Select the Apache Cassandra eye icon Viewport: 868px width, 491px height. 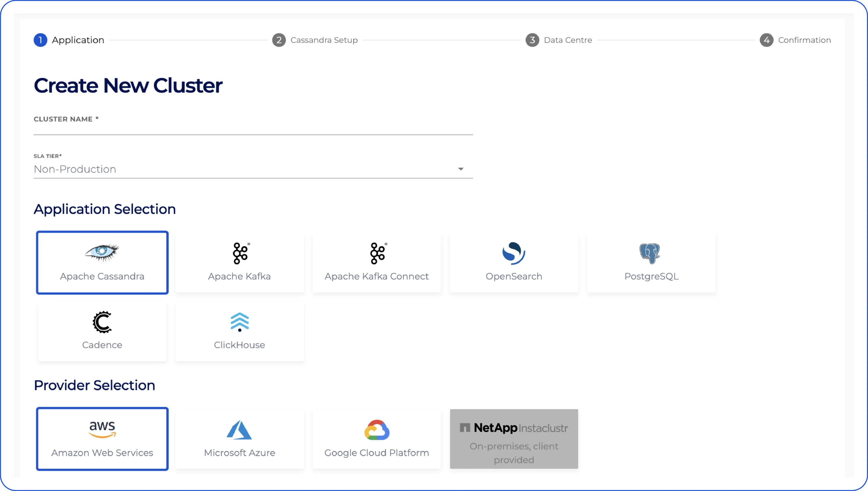click(102, 253)
